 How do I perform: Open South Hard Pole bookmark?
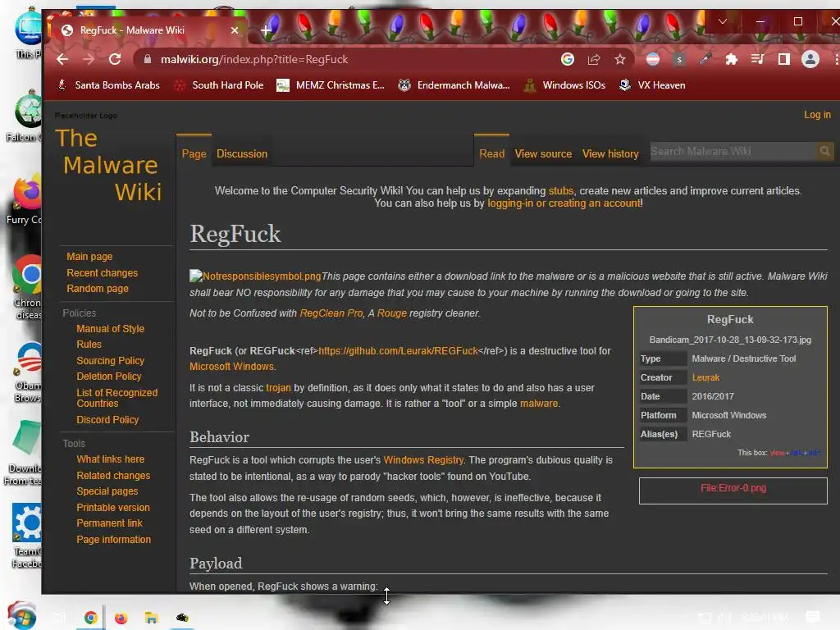pyautogui.click(x=220, y=85)
